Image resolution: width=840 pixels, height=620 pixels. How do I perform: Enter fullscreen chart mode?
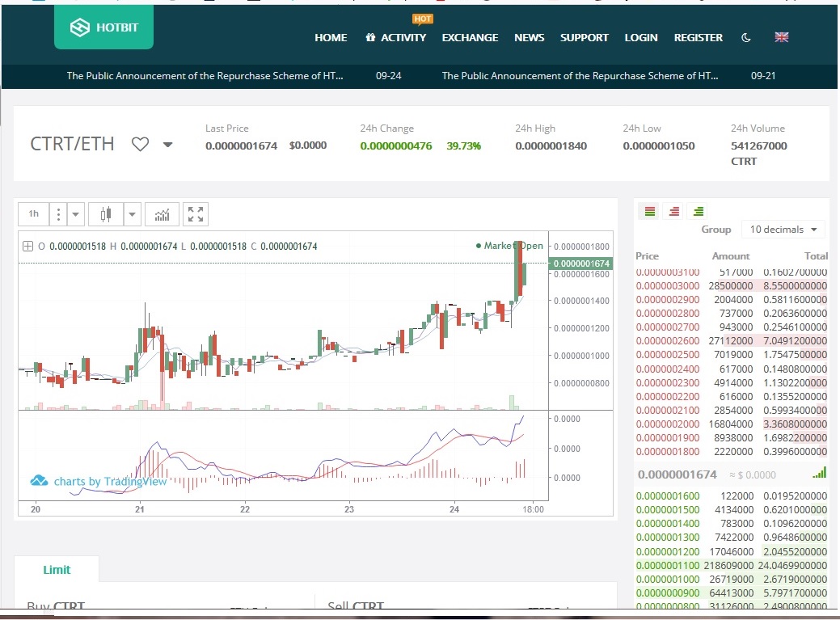(x=196, y=214)
